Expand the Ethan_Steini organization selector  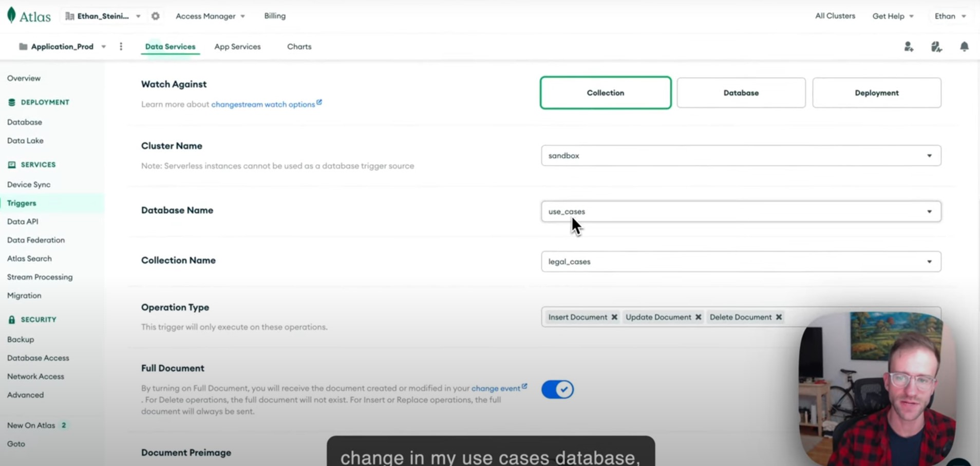click(103, 16)
